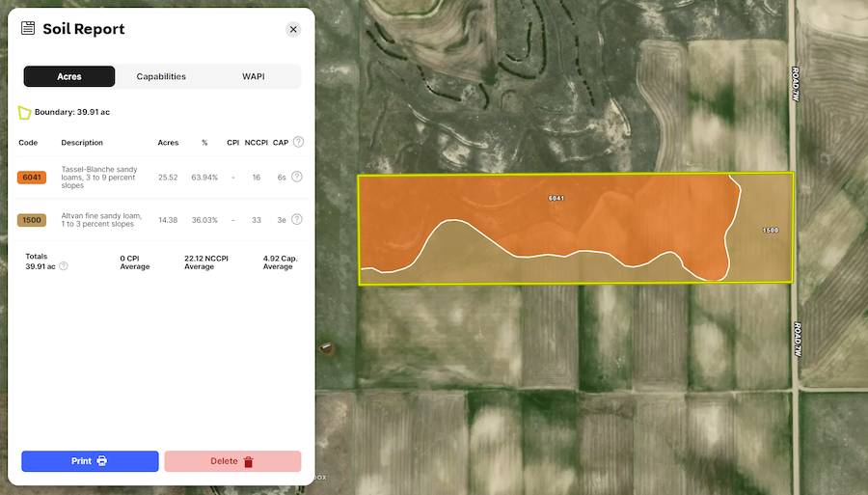Viewport: 868px width, 495px height.
Task: Click the yellow boundary shape icon
Action: [x=24, y=112]
